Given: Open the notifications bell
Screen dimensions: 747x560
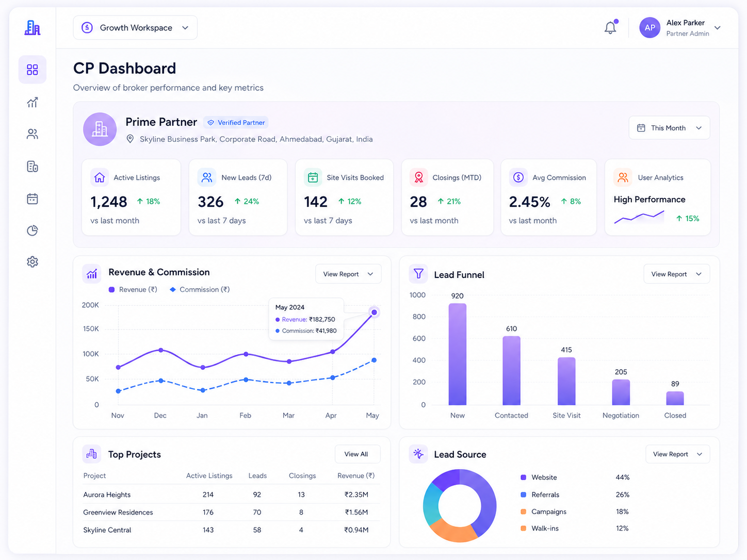Looking at the screenshot, I should pos(610,27).
